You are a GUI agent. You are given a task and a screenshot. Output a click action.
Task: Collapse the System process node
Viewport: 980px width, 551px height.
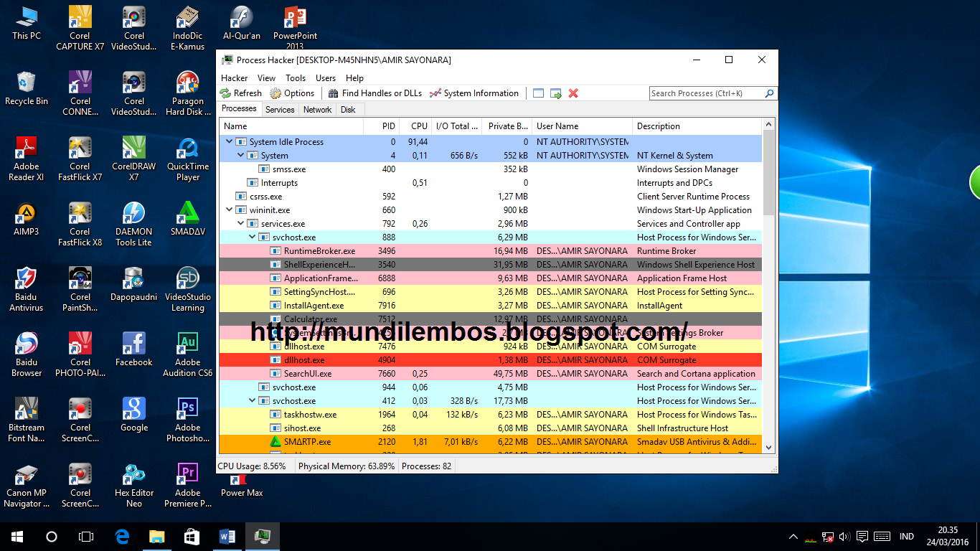tap(241, 156)
